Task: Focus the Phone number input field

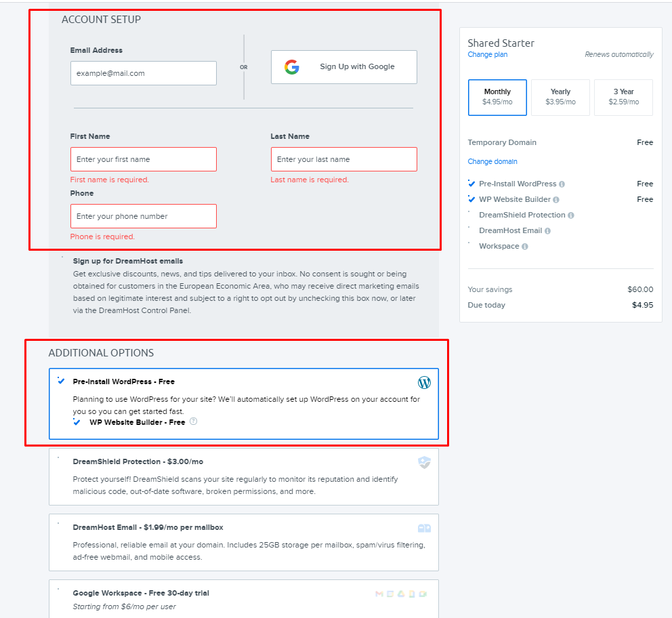Action: click(143, 216)
